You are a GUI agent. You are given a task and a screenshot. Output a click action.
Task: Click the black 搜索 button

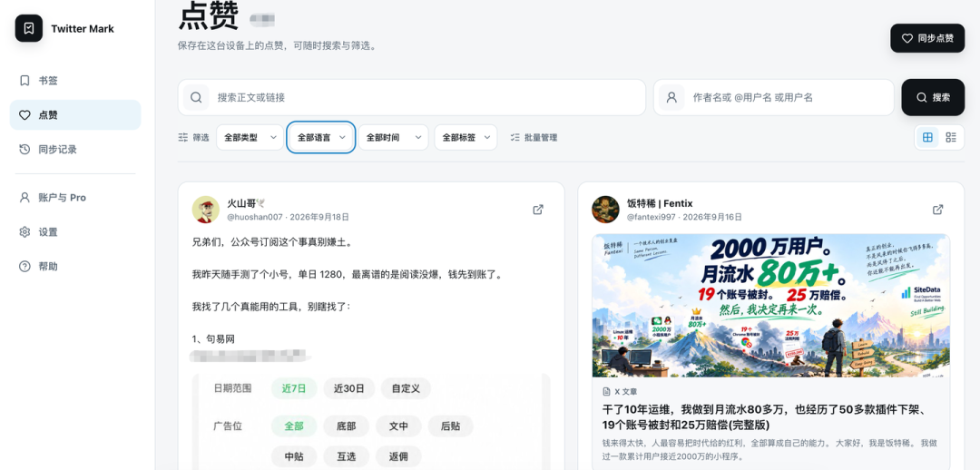[933, 97]
